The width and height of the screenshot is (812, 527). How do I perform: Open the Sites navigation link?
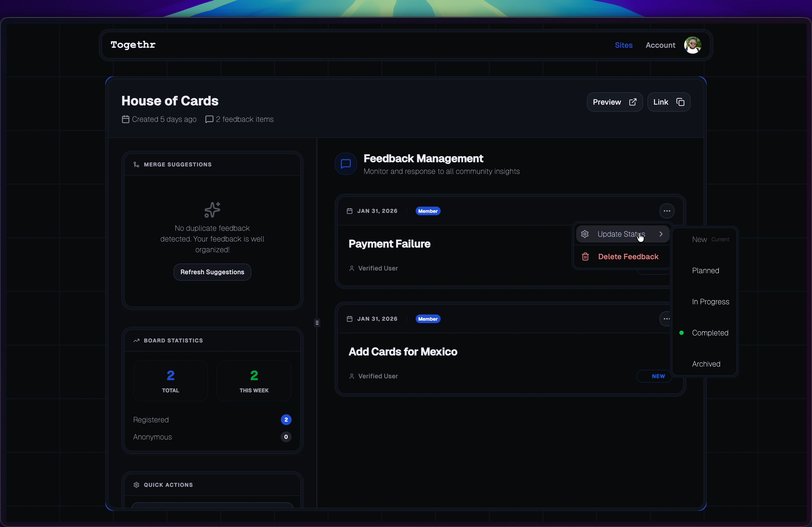[x=623, y=45]
